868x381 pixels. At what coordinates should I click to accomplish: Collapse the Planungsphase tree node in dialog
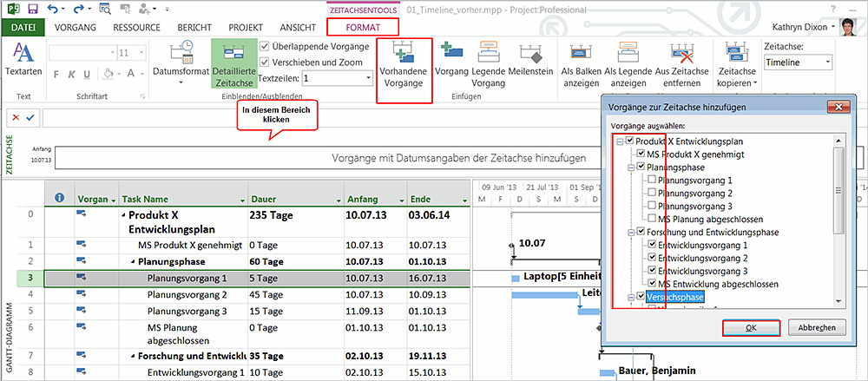click(x=628, y=167)
